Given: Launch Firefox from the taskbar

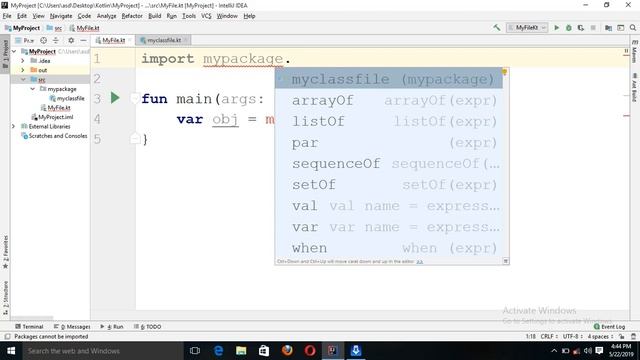Looking at the screenshot, I should click(x=287, y=351).
